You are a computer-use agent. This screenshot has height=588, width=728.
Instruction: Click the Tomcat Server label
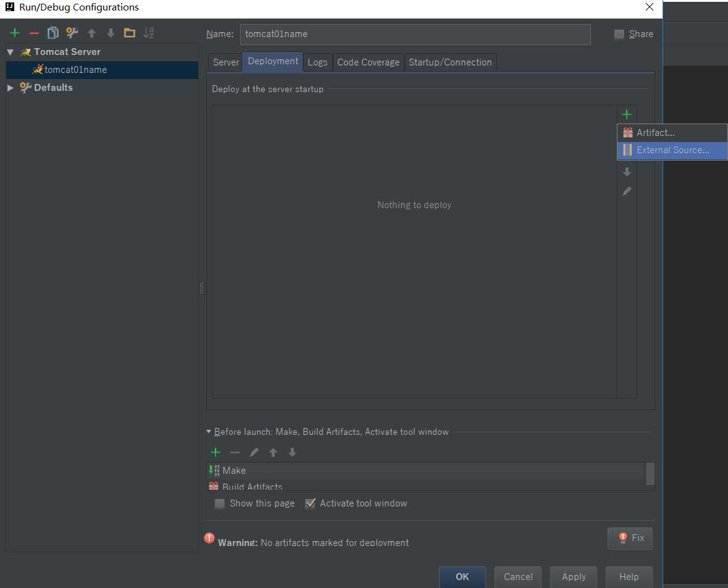[67, 52]
